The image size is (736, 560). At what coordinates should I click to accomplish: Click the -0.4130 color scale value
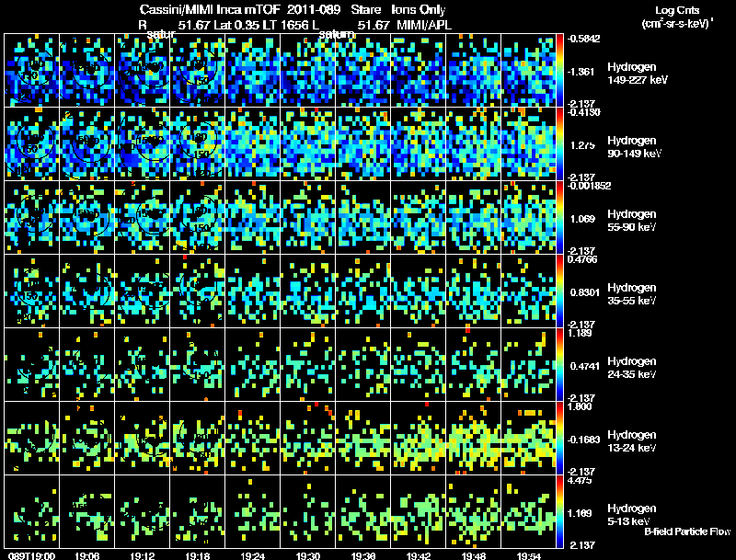pos(583,112)
